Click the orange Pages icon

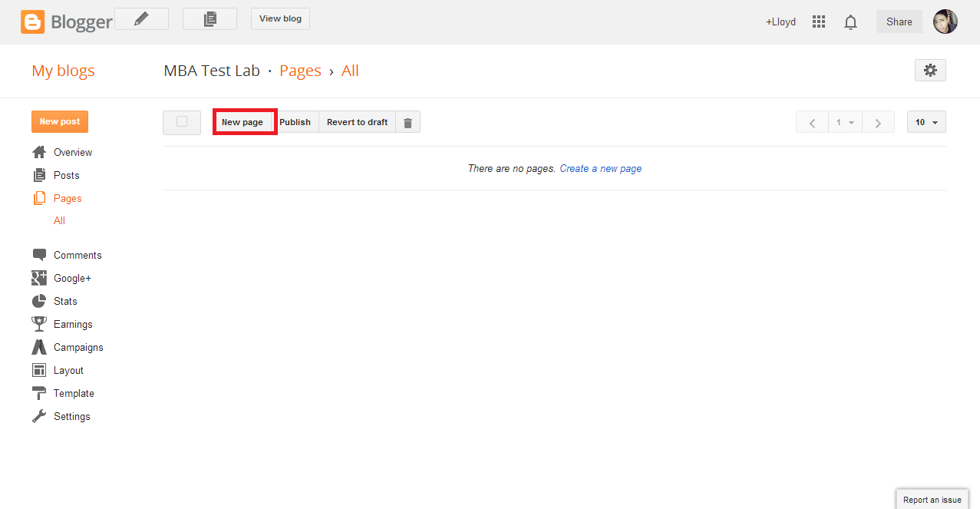[39, 198]
